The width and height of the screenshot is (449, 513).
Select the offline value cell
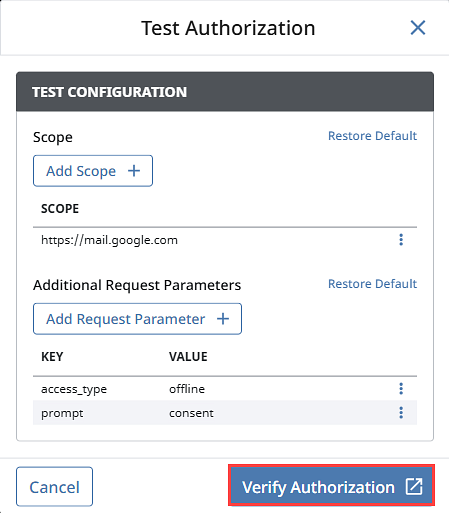click(x=187, y=389)
